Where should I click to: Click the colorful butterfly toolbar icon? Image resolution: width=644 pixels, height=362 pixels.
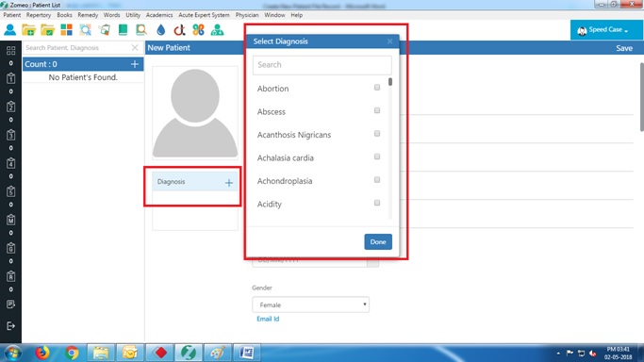pos(198,30)
